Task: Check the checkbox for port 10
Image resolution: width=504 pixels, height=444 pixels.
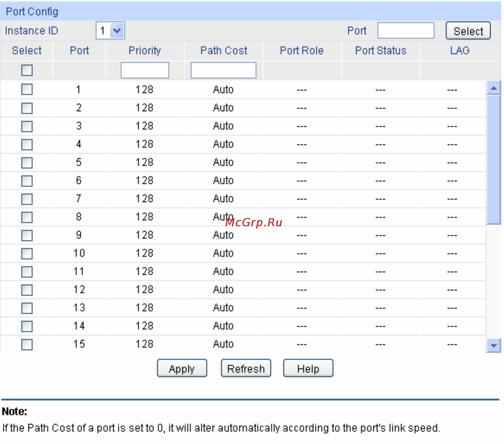Action: [x=27, y=253]
